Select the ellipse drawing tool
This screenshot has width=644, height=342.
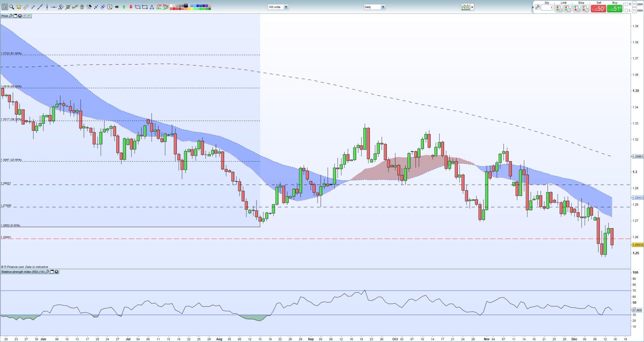(137, 7)
